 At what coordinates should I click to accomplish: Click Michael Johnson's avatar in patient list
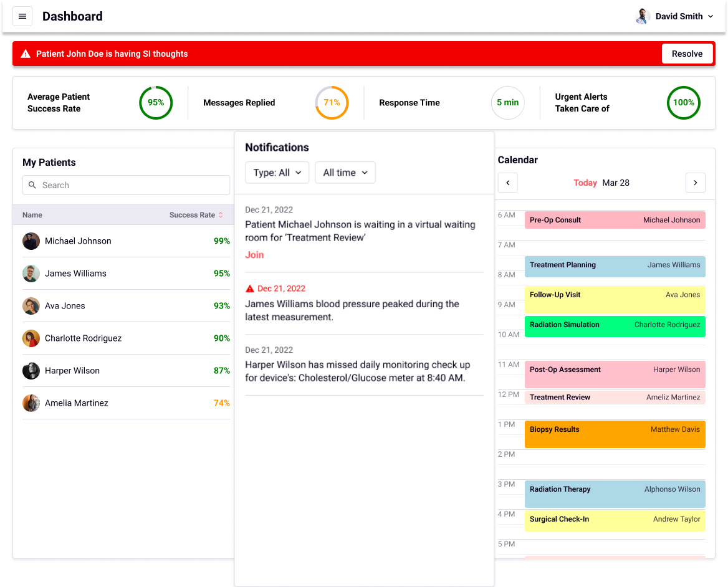point(31,241)
